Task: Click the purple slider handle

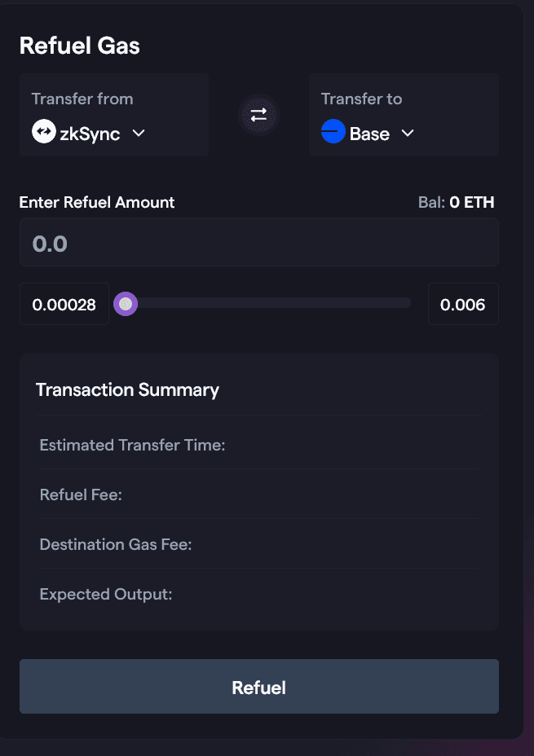Action: (126, 304)
